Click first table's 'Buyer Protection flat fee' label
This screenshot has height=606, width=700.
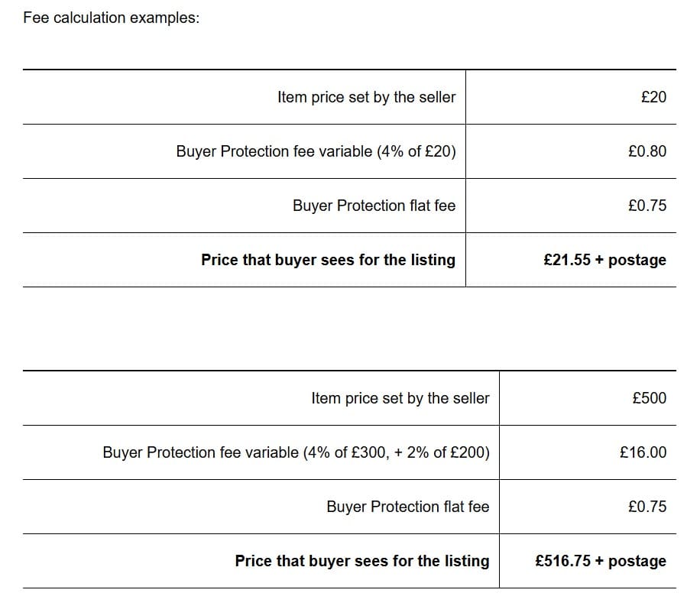pos(374,206)
